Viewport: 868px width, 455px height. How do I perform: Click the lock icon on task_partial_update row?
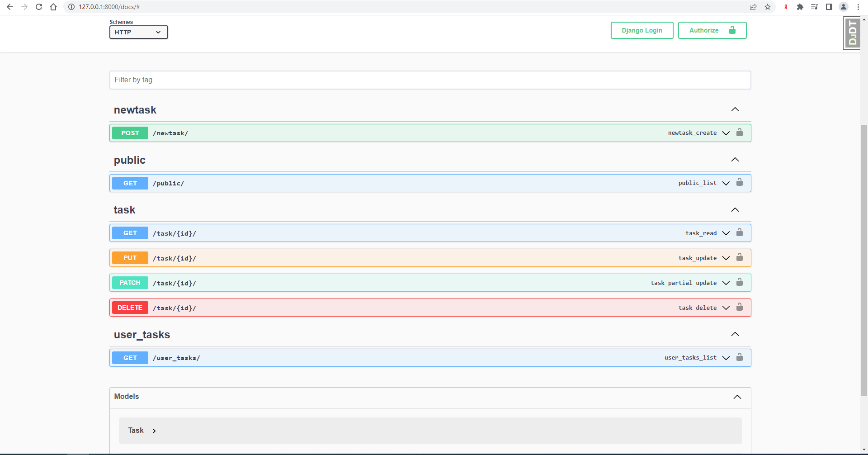click(x=740, y=282)
